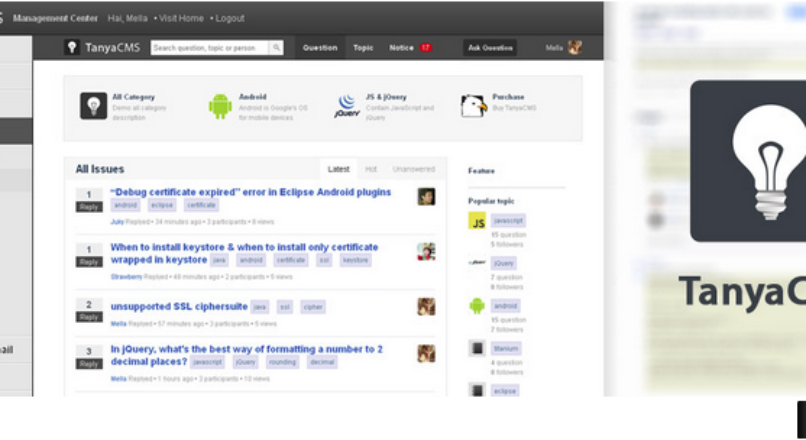Click the titanium tag in Popular topic

(506, 349)
